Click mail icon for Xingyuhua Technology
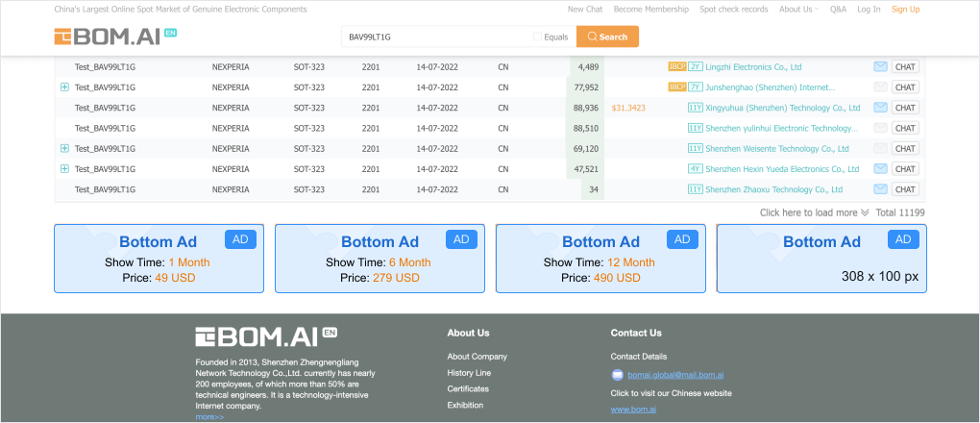 [881, 108]
